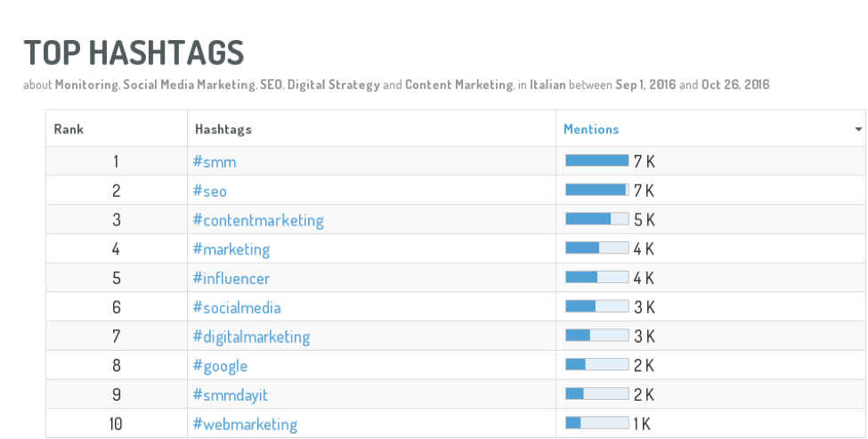Click the #google mentions bar
Image resolution: width=868 pixels, height=439 pixels.
click(596, 364)
